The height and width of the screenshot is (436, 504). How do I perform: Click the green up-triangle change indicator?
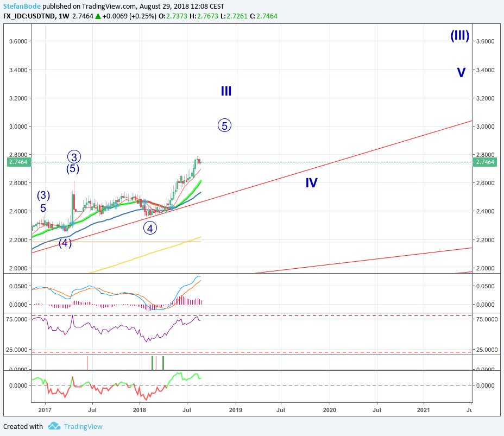[98, 16]
